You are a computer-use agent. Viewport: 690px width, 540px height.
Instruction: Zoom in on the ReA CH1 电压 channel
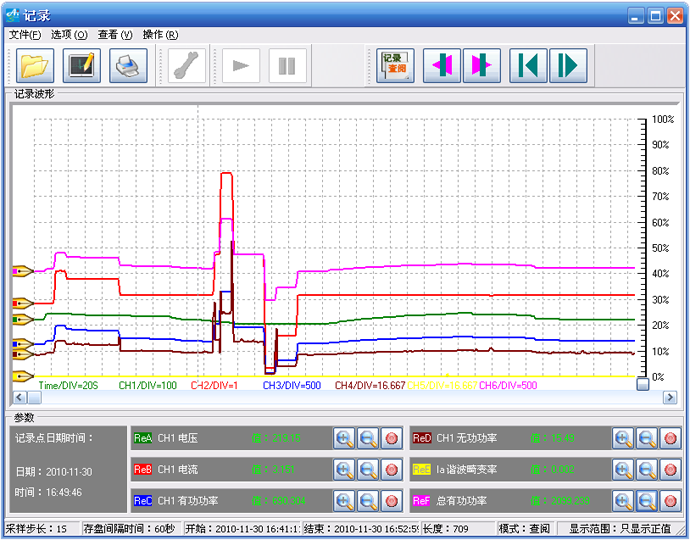(344, 438)
